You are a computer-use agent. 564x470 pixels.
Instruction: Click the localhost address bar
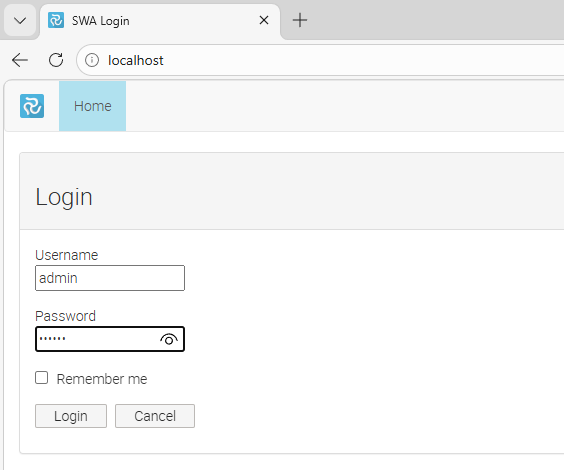(x=320, y=60)
